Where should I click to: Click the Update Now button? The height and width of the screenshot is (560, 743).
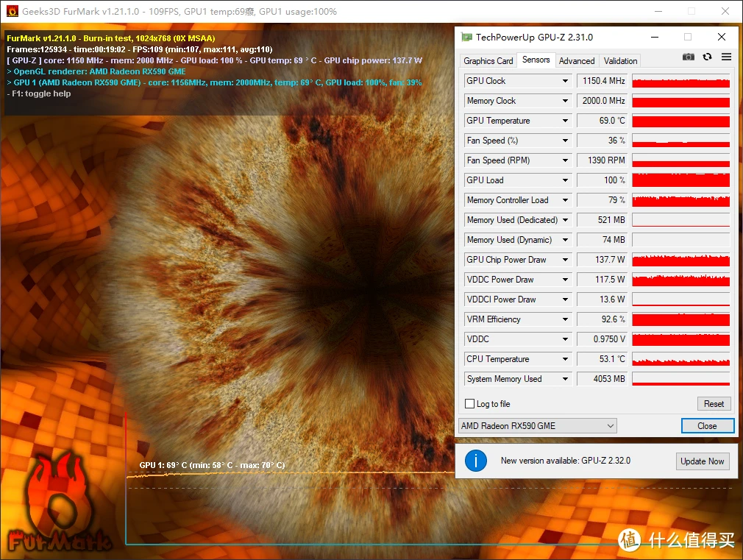[703, 461]
